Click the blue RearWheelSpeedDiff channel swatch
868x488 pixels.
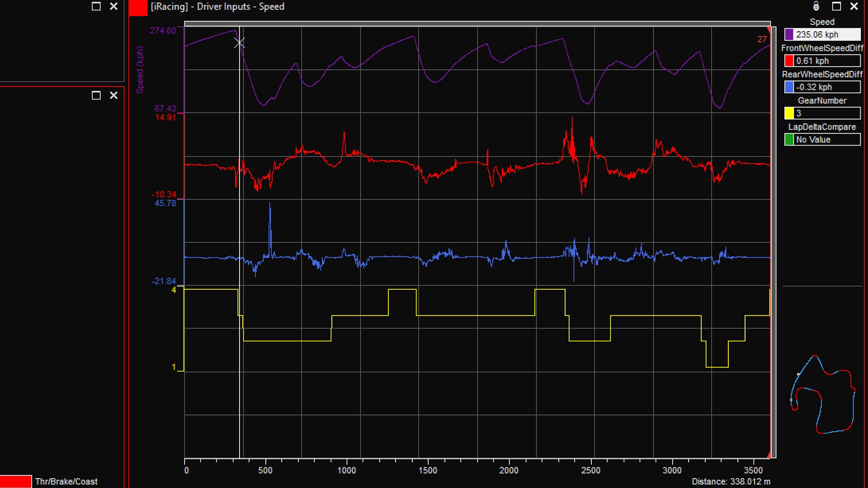pos(788,87)
